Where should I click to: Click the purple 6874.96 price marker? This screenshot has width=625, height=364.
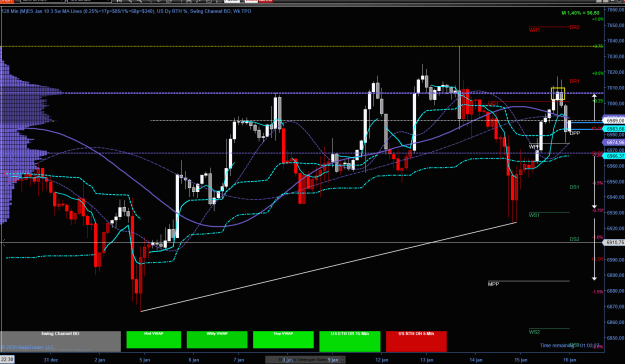point(614,142)
